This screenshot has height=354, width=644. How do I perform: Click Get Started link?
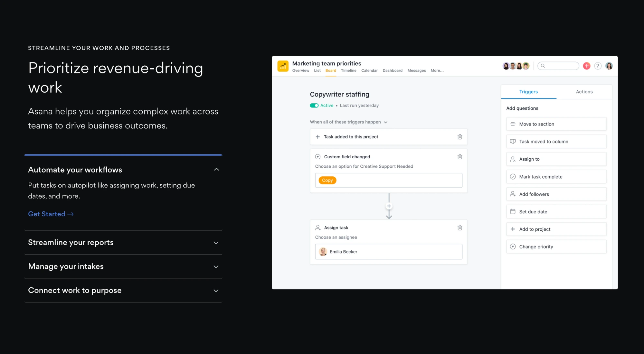click(51, 214)
